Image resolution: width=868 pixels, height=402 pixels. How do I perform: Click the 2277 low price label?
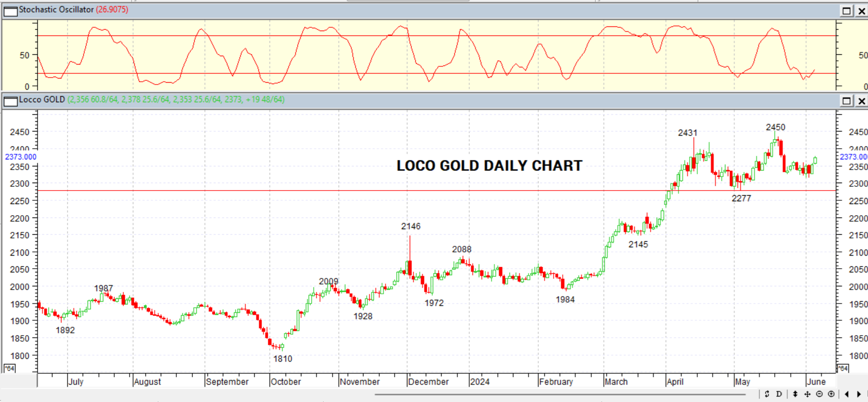click(x=741, y=198)
